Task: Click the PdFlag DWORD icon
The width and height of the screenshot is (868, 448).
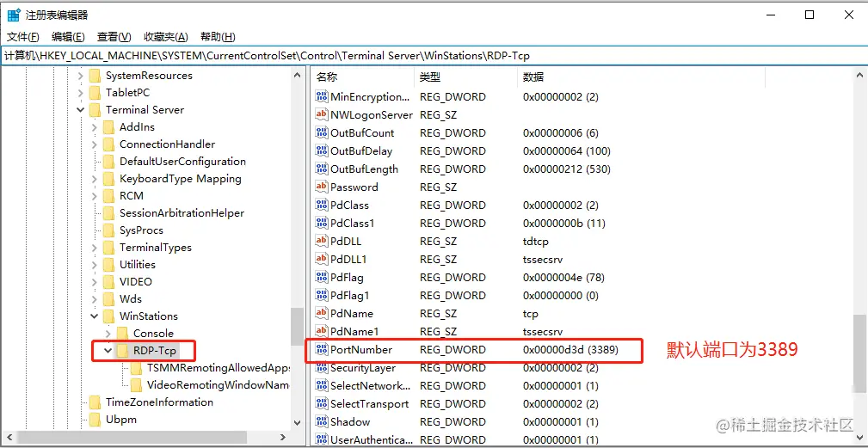Action: (322, 277)
